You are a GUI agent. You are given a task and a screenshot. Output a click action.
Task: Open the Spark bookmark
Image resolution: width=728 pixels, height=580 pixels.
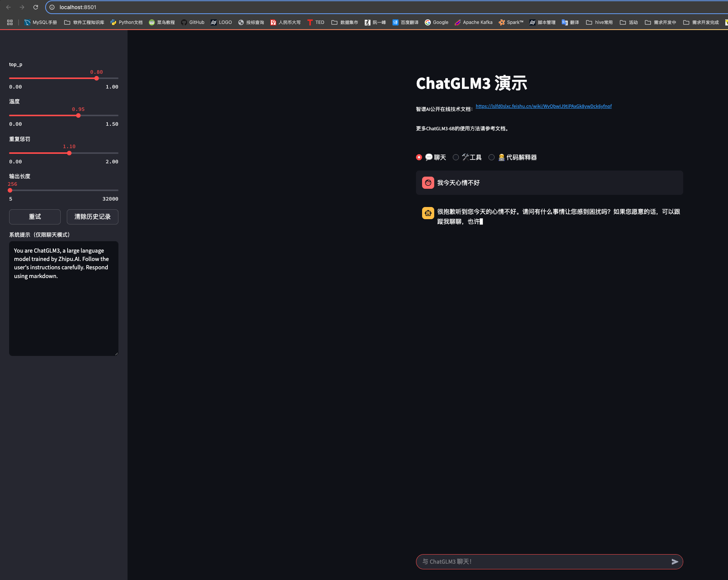[x=511, y=22]
